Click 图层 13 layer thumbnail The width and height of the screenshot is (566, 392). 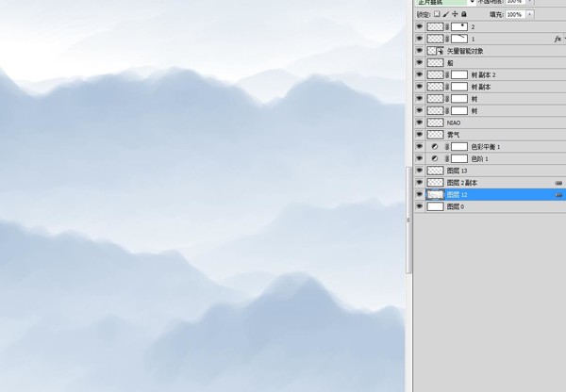(435, 171)
